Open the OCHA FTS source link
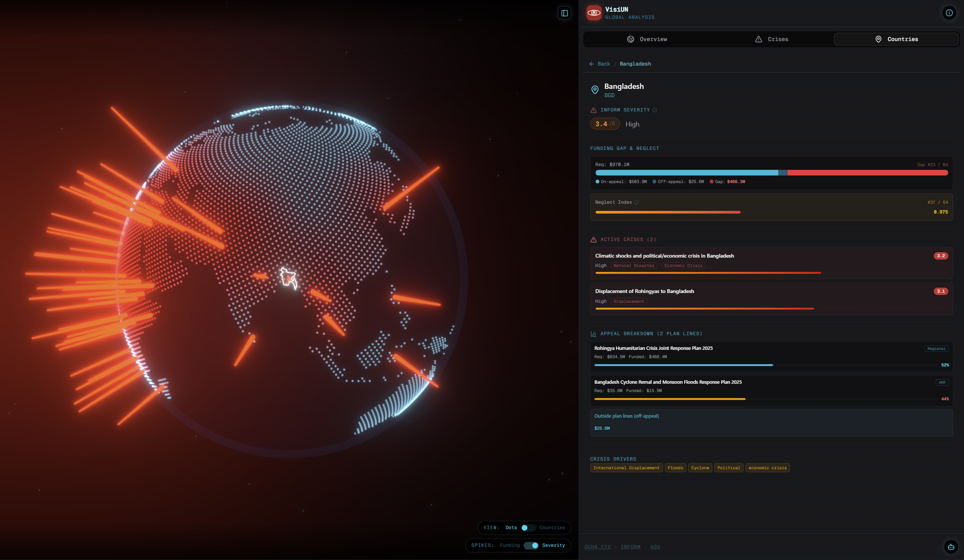The height and width of the screenshot is (560, 964). point(597,546)
